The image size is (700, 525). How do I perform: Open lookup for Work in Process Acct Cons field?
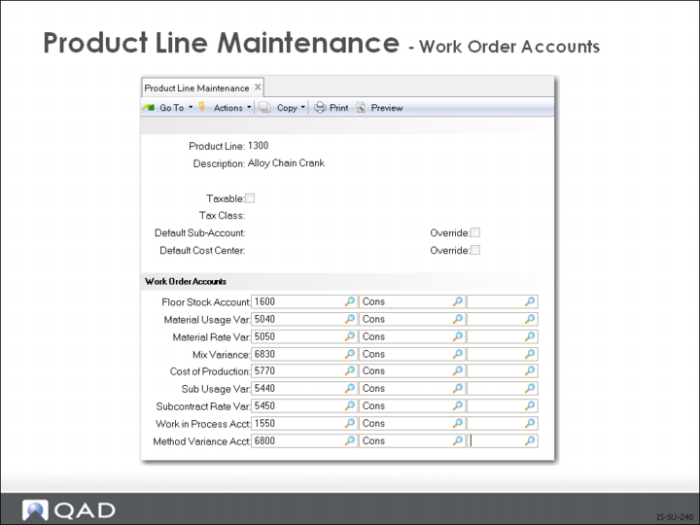[458, 423]
